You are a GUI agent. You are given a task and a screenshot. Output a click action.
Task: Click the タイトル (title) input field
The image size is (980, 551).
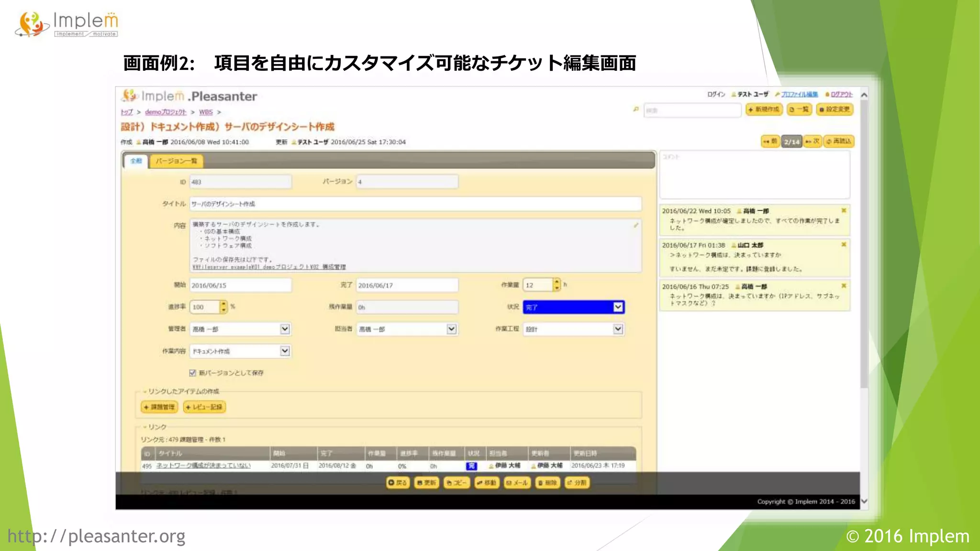[415, 204]
